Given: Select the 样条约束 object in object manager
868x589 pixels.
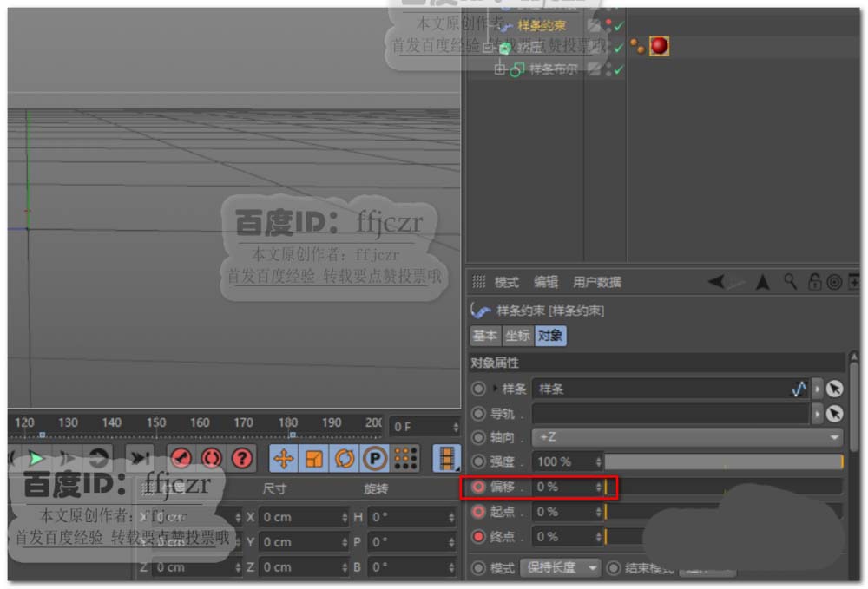Looking at the screenshot, I should (x=542, y=25).
